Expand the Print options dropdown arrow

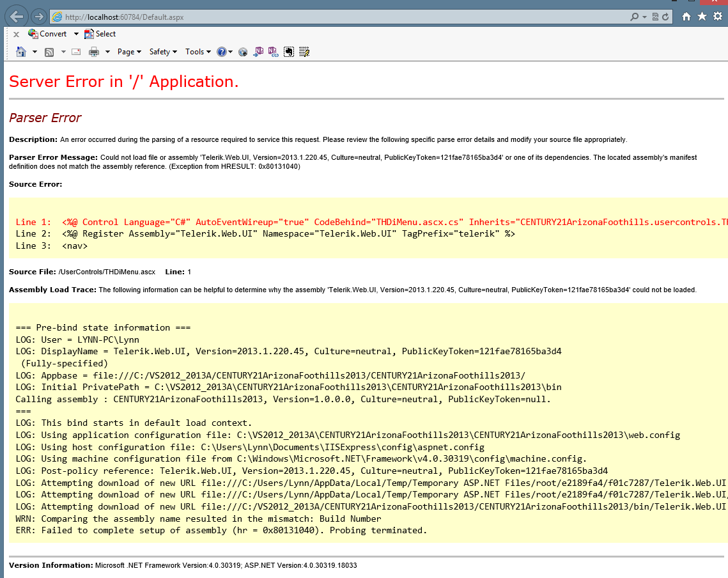click(108, 52)
